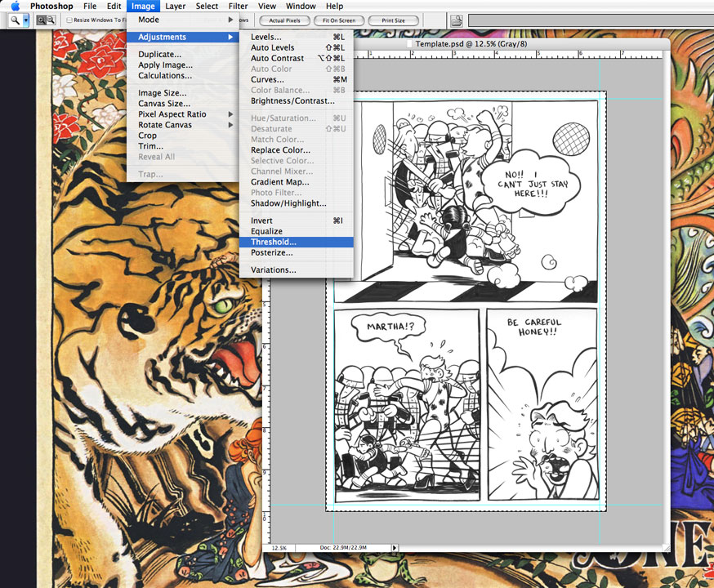The width and height of the screenshot is (714, 588).
Task: Open the file browser icon in options bar
Action: [x=457, y=20]
